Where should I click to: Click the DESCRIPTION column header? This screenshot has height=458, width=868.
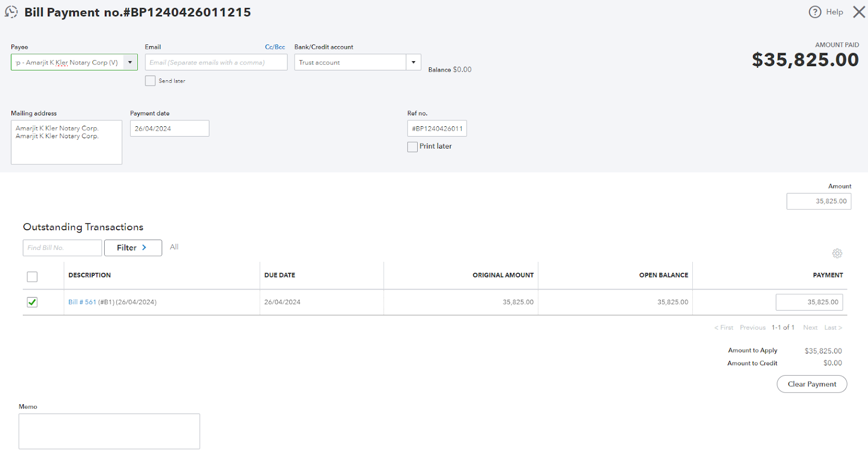(90, 275)
